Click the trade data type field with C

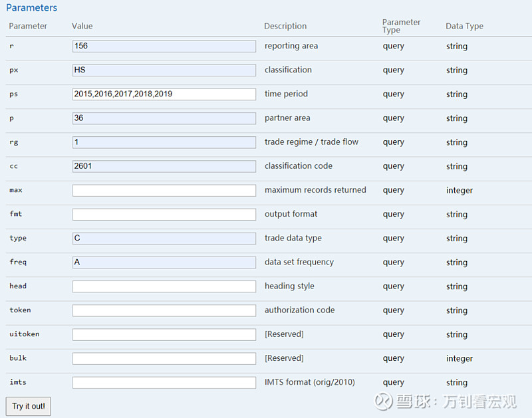(x=164, y=239)
